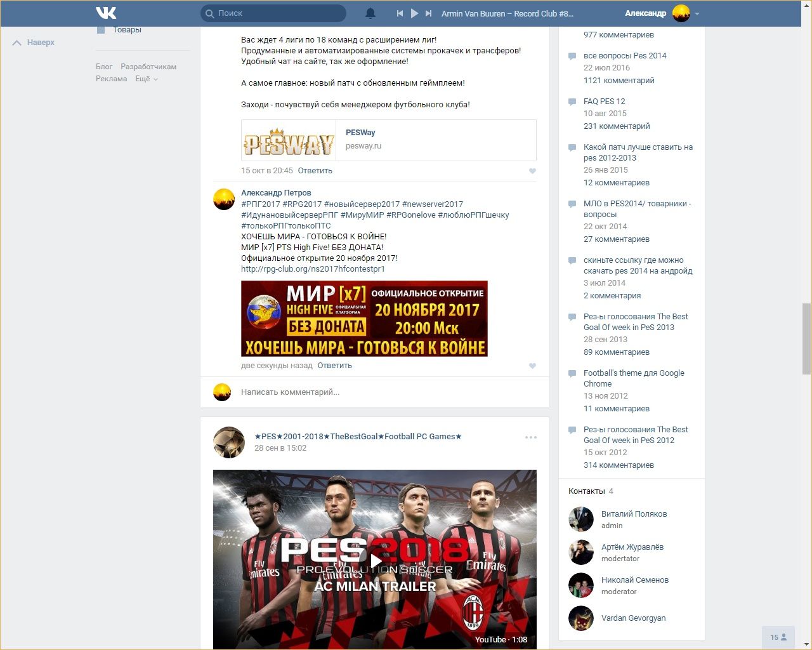Click the header profile avatar
Viewport: 812px width, 650px height.
[x=681, y=13]
